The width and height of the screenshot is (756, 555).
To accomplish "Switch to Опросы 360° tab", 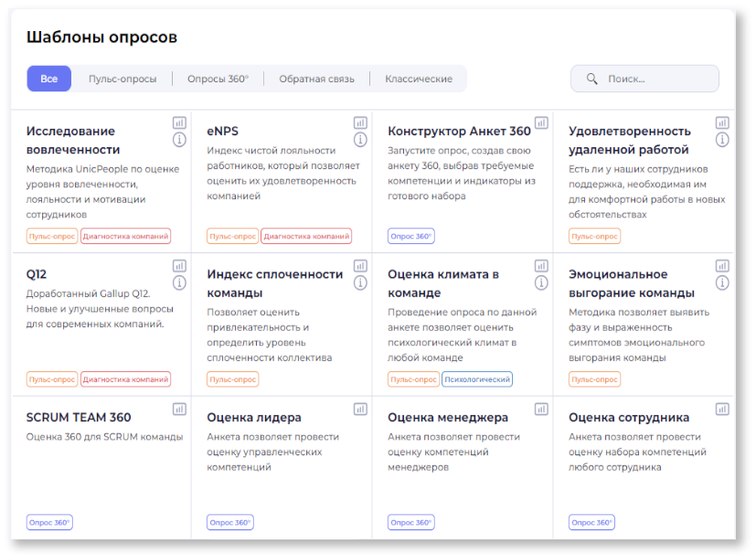I will [218, 80].
